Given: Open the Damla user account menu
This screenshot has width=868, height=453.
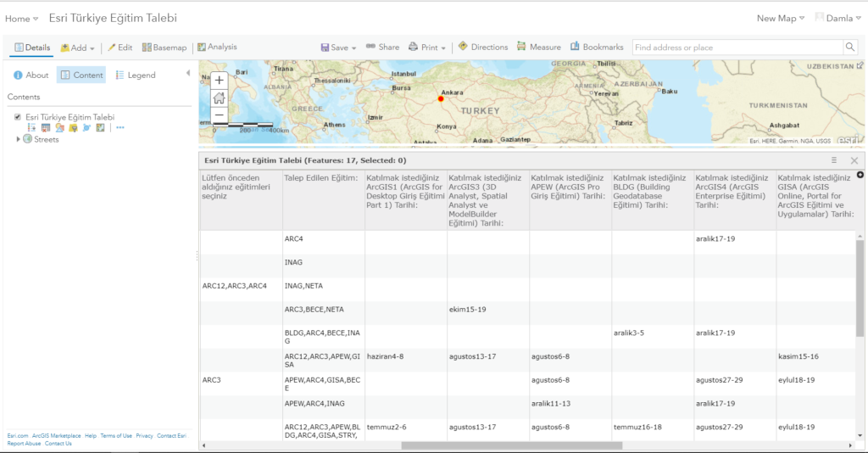Looking at the screenshot, I should click(x=838, y=19).
